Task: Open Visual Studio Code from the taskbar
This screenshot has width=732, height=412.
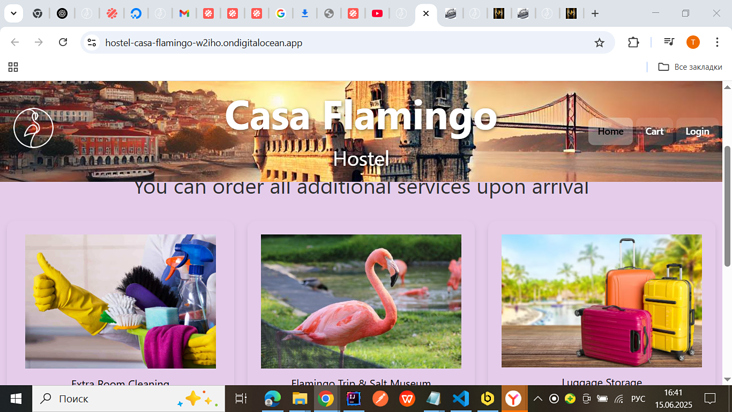Action: point(460,398)
